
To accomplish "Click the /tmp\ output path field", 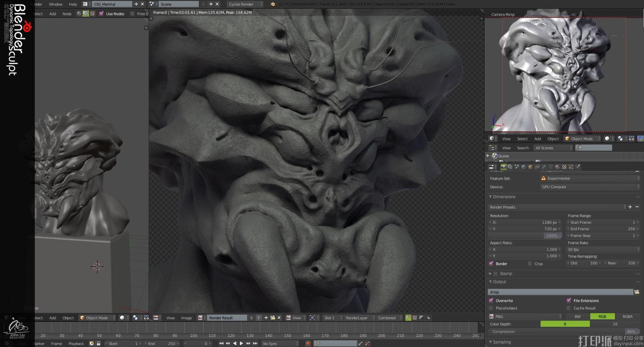I will coord(560,292).
